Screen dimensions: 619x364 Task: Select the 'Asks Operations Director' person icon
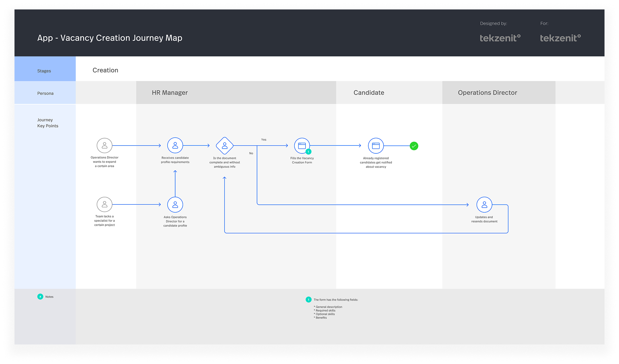[175, 205]
